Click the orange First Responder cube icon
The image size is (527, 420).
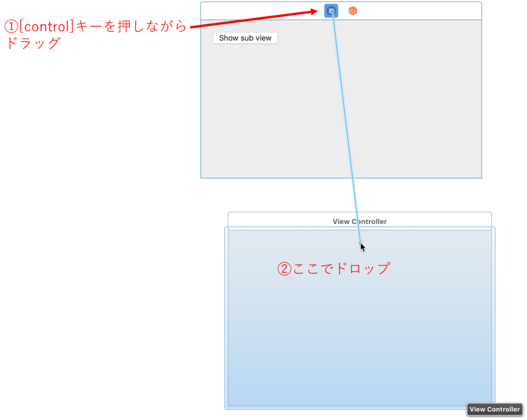pos(353,11)
